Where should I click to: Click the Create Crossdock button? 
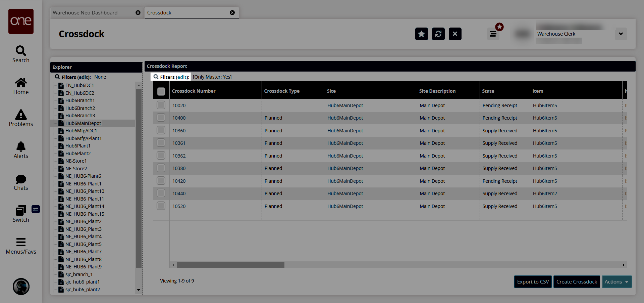click(576, 282)
